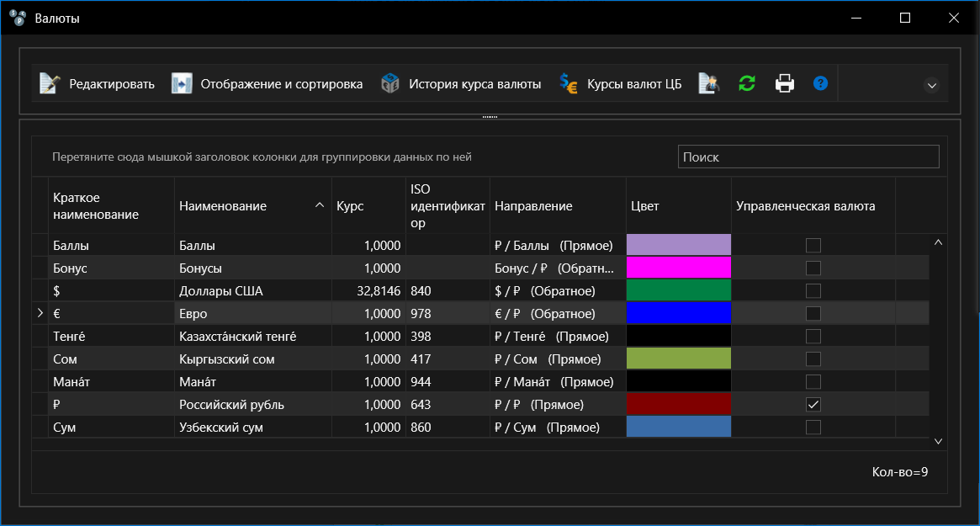The width and height of the screenshot is (980, 526).
Task: Click the Курсы валют ЦБ dollar-euro icon
Action: pyautogui.click(x=568, y=83)
